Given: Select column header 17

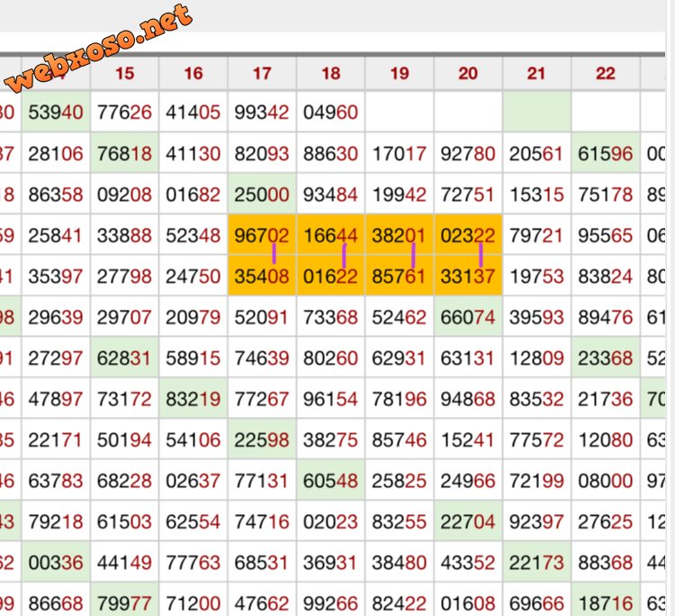Looking at the screenshot, I should click(x=262, y=73).
